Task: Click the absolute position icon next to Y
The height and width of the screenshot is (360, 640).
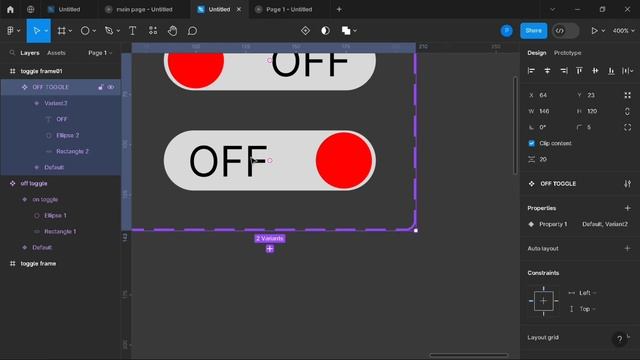Action: tap(627, 95)
